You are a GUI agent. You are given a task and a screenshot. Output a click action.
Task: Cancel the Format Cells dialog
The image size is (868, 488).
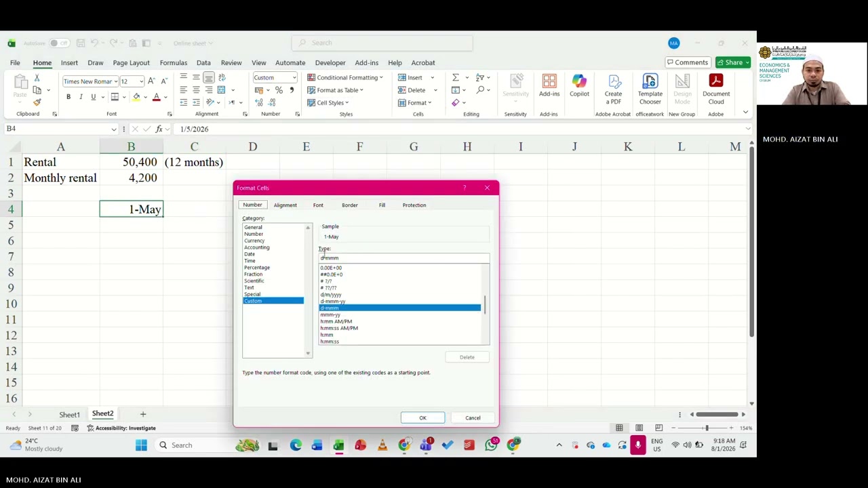pos(473,418)
